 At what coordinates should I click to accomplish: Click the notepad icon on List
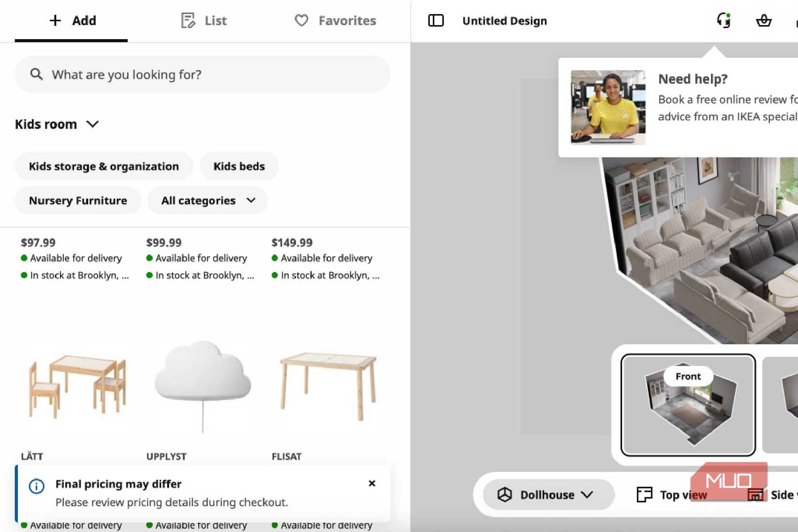click(188, 20)
